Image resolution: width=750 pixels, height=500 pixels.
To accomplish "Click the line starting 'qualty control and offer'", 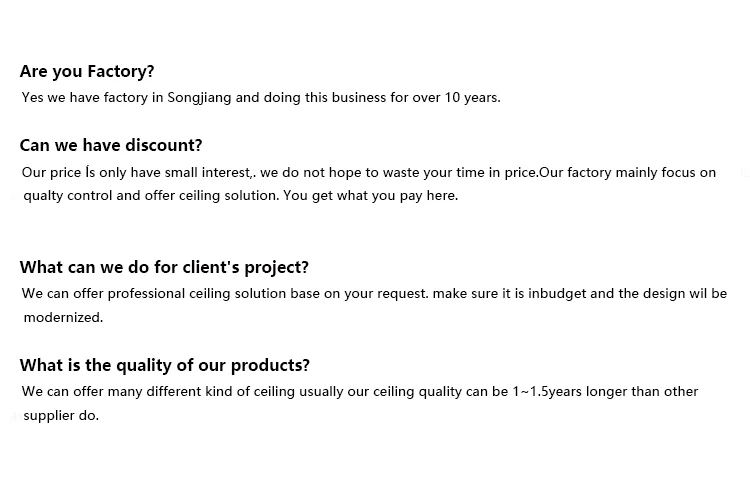I will [x=240, y=195].
